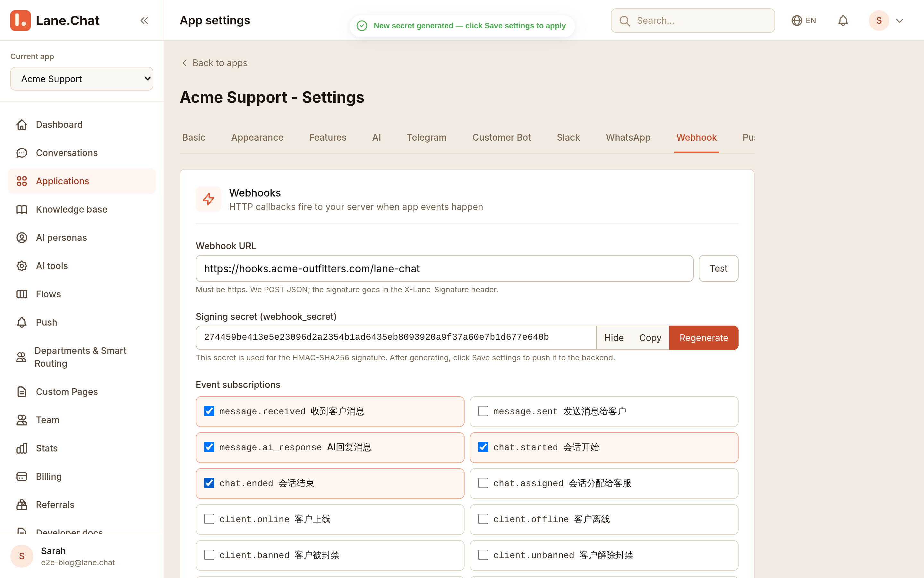The width and height of the screenshot is (924, 578).
Task: Uncheck chat.ended event
Action: coord(209,483)
